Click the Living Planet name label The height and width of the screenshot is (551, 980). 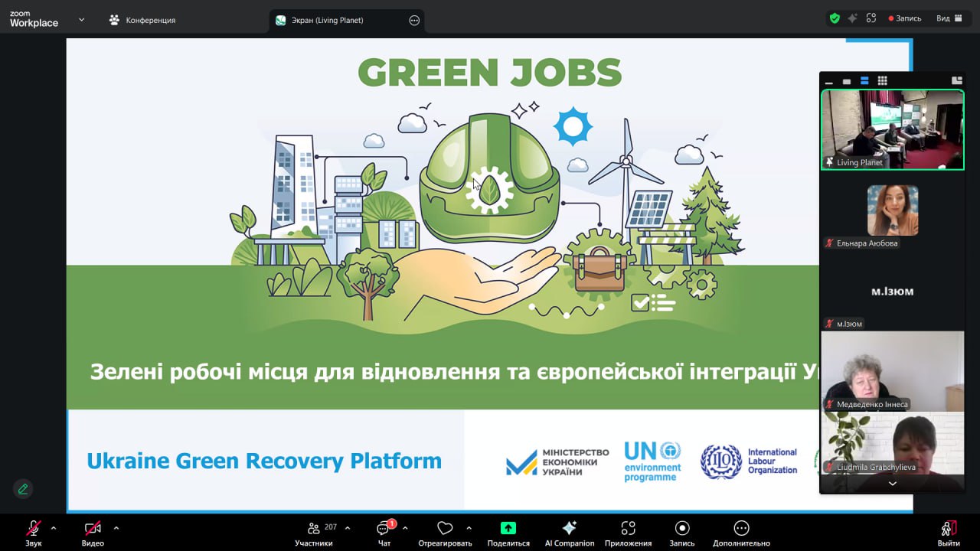coord(860,162)
